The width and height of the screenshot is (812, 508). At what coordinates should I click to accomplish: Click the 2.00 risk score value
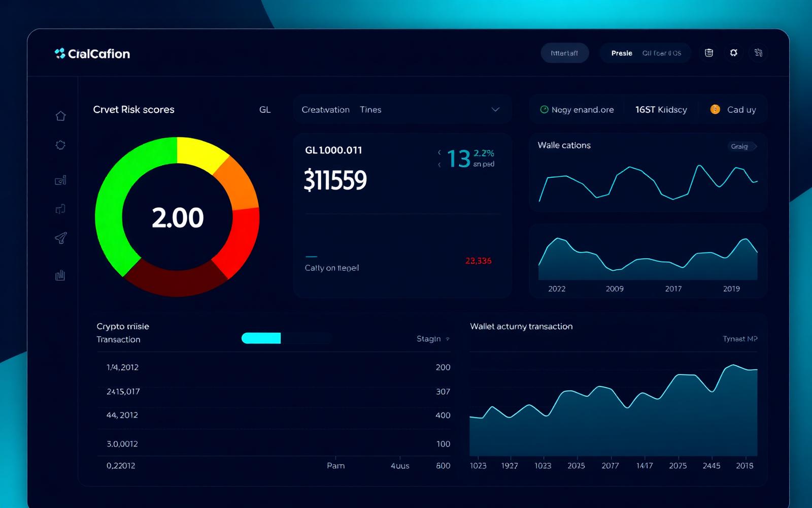pyautogui.click(x=178, y=218)
